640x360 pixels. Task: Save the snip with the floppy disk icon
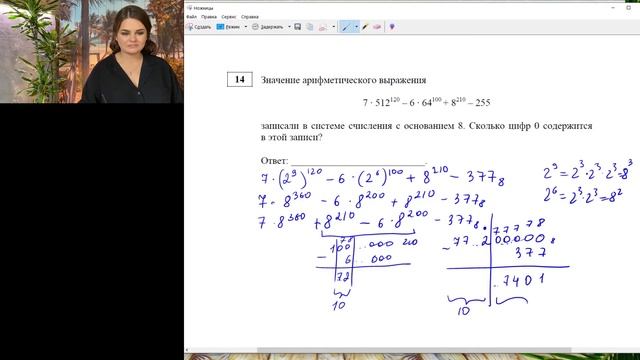click(298, 27)
